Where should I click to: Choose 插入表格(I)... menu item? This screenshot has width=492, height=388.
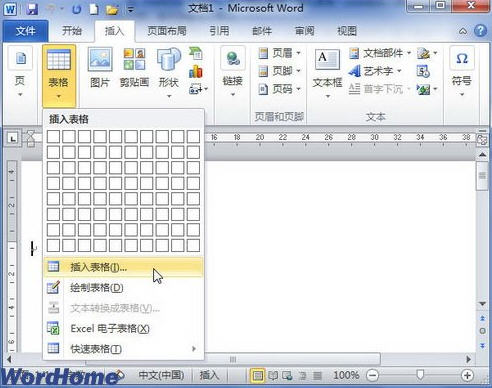pyautogui.click(x=123, y=267)
